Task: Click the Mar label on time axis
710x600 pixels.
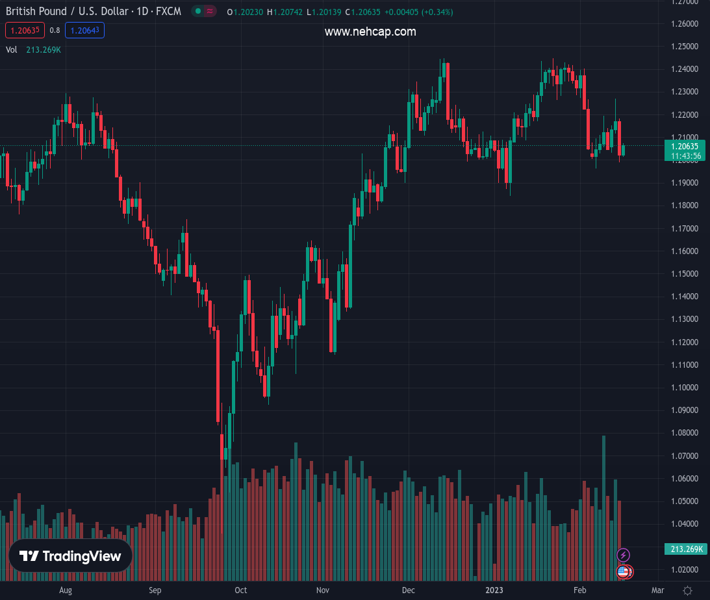Action: pos(657,590)
